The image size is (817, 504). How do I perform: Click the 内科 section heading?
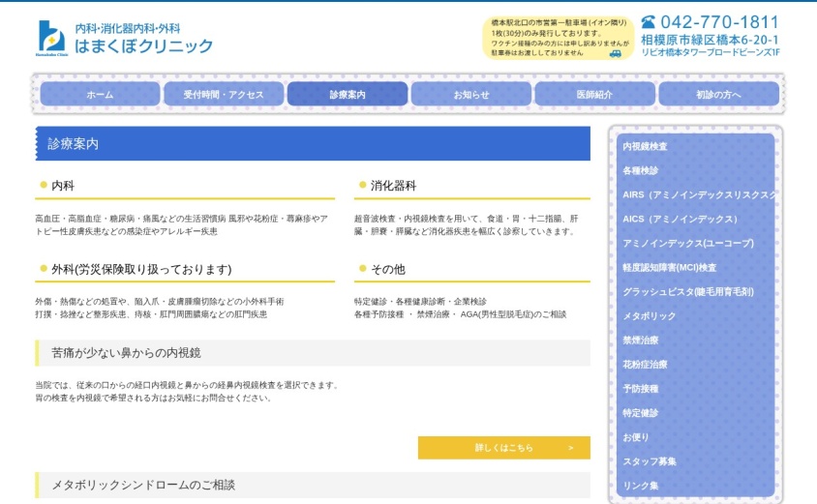click(63, 186)
